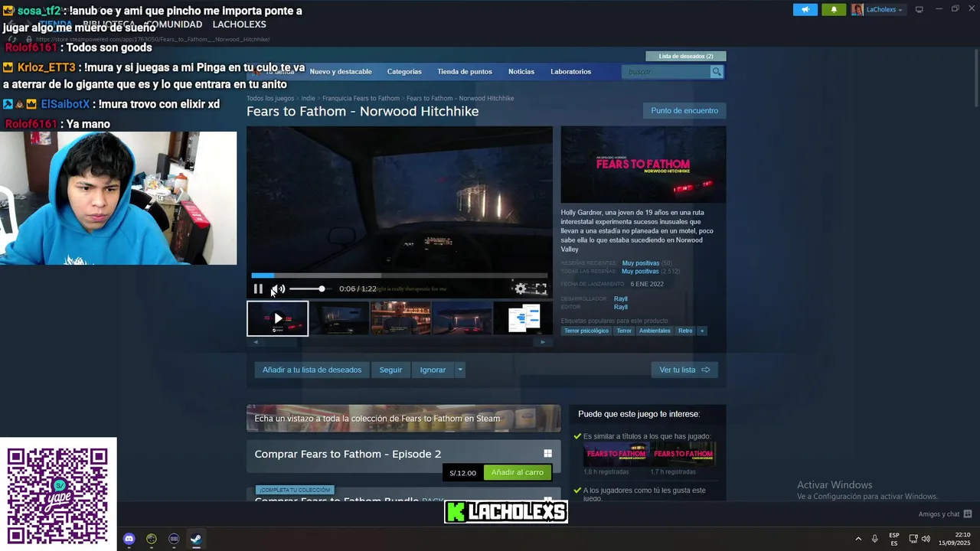980x551 pixels.
Task: Select the bar scene screenshot thumbnail
Action: (400, 318)
